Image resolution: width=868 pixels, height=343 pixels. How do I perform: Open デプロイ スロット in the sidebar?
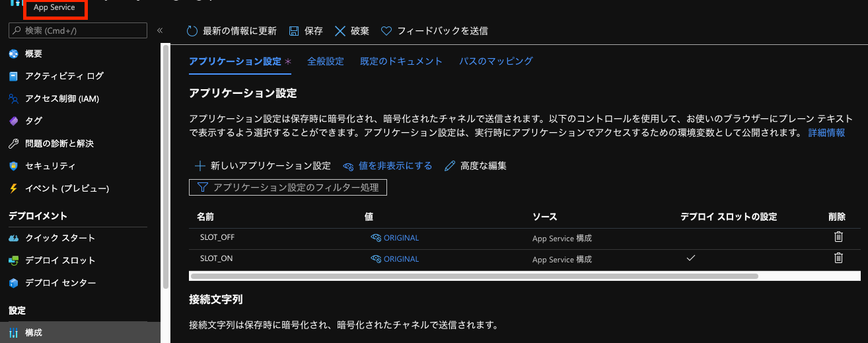pyautogui.click(x=60, y=260)
